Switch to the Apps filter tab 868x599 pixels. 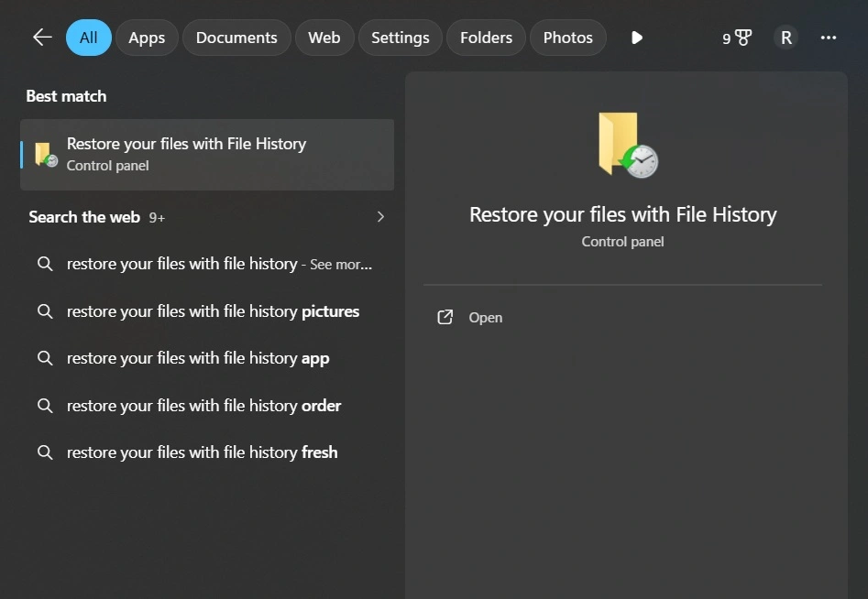tap(147, 38)
